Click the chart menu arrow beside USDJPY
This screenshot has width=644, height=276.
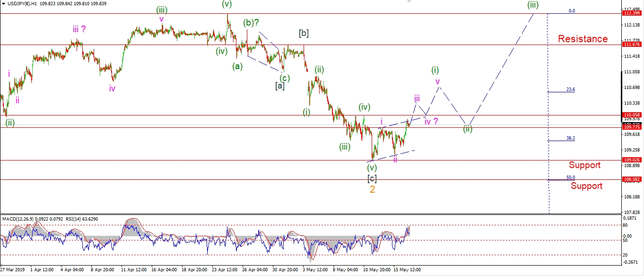[3, 4]
